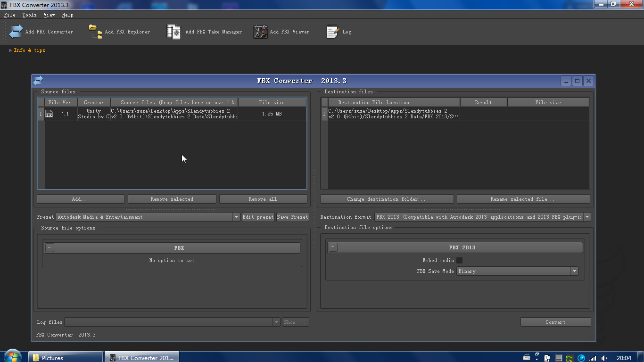Collapse the FBX 2013 destination options group
This screenshot has height=362, width=644.
333,247
